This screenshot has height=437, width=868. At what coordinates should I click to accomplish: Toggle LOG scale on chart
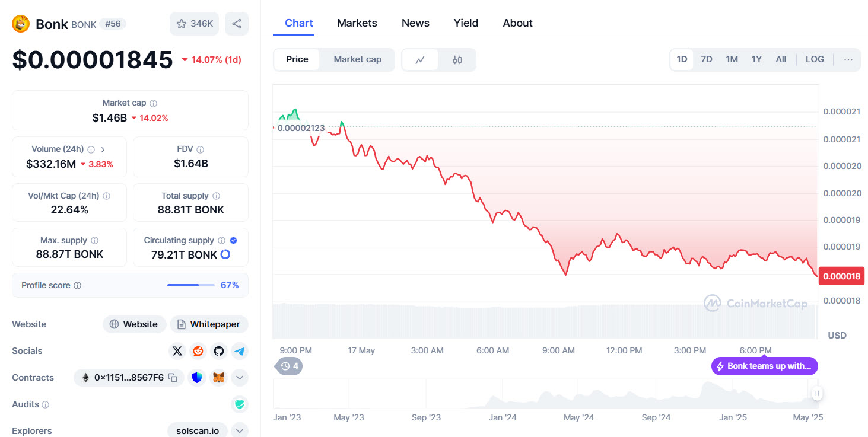[815, 59]
